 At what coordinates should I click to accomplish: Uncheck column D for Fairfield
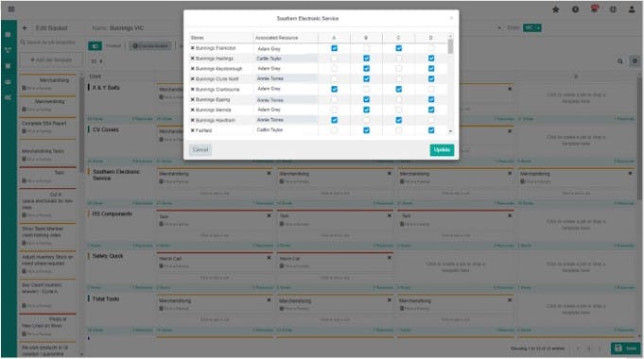point(431,130)
